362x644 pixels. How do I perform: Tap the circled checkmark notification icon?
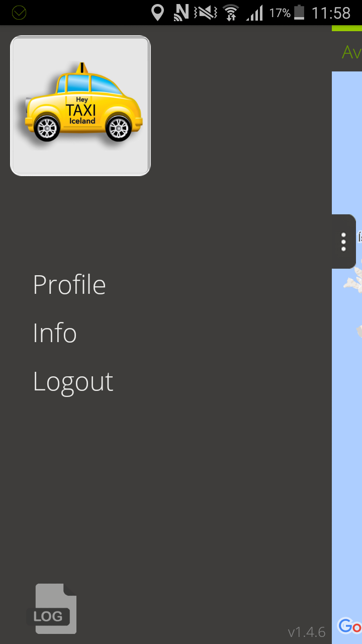click(19, 13)
